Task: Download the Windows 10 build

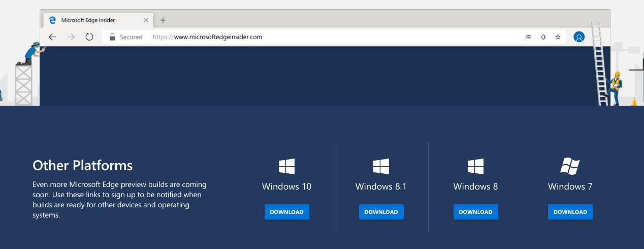Action: (x=286, y=212)
